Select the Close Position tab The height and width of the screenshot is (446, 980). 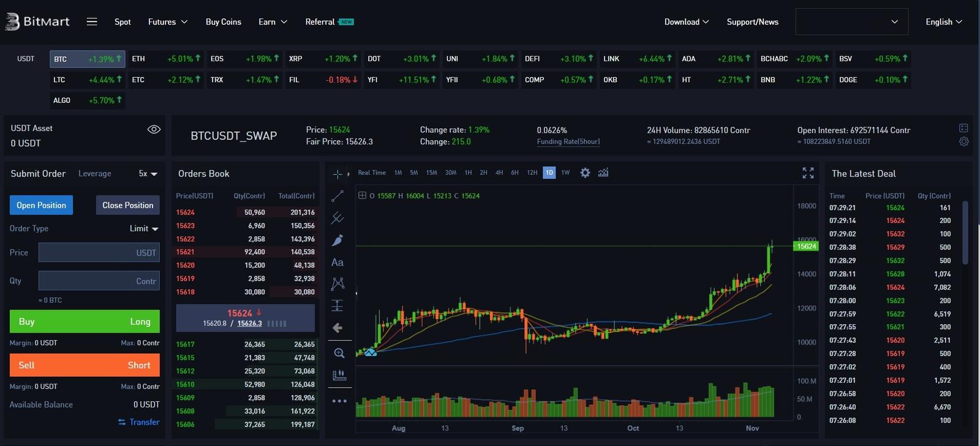[x=128, y=205]
